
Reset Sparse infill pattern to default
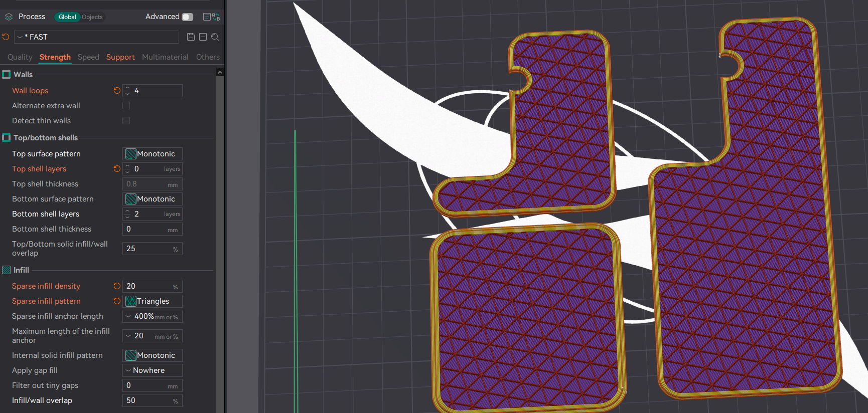pyautogui.click(x=117, y=301)
